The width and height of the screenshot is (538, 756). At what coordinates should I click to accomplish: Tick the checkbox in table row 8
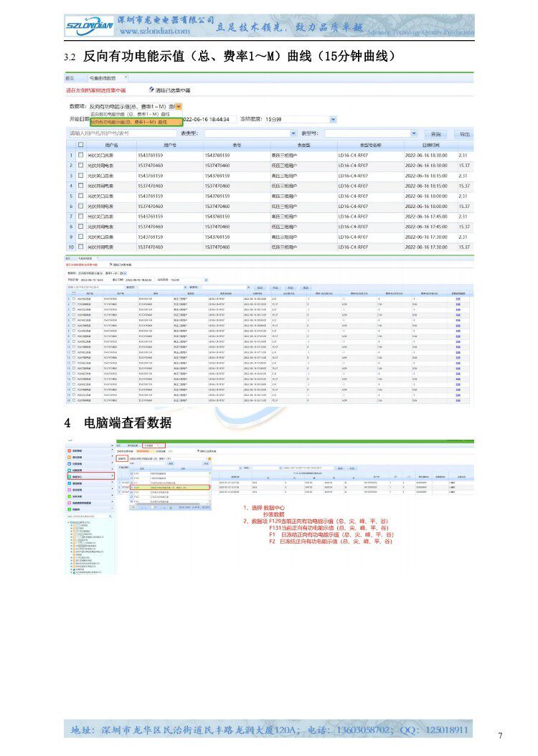[80, 226]
